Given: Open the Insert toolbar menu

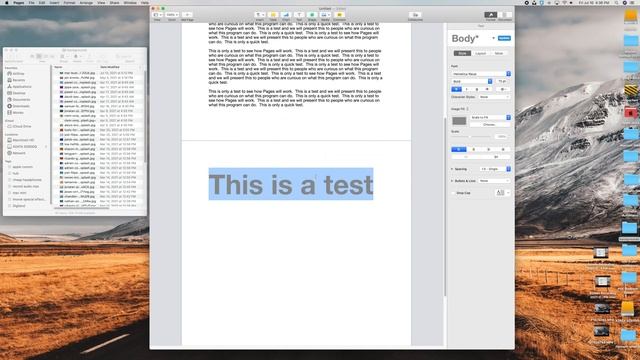Looking at the screenshot, I should click(x=260, y=15).
